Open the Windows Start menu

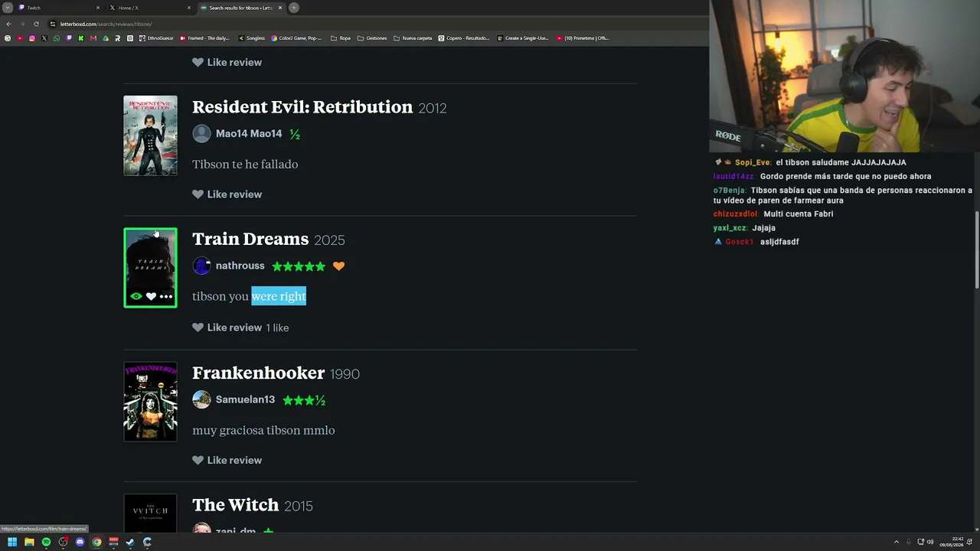(x=12, y=542)
